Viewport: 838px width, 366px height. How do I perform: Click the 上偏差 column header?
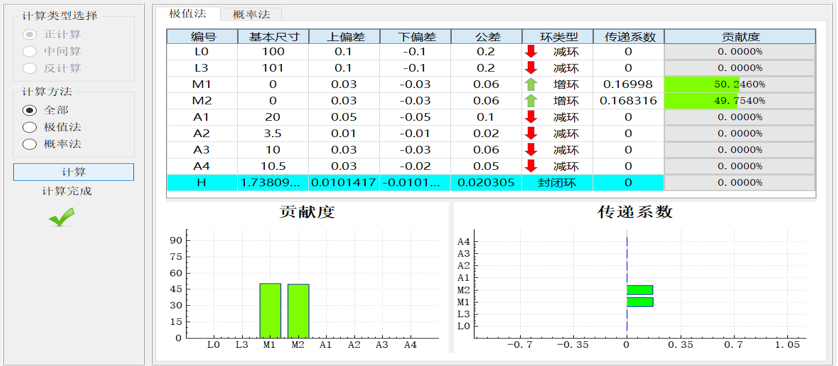pyautogui.click(x=345, y=36)
